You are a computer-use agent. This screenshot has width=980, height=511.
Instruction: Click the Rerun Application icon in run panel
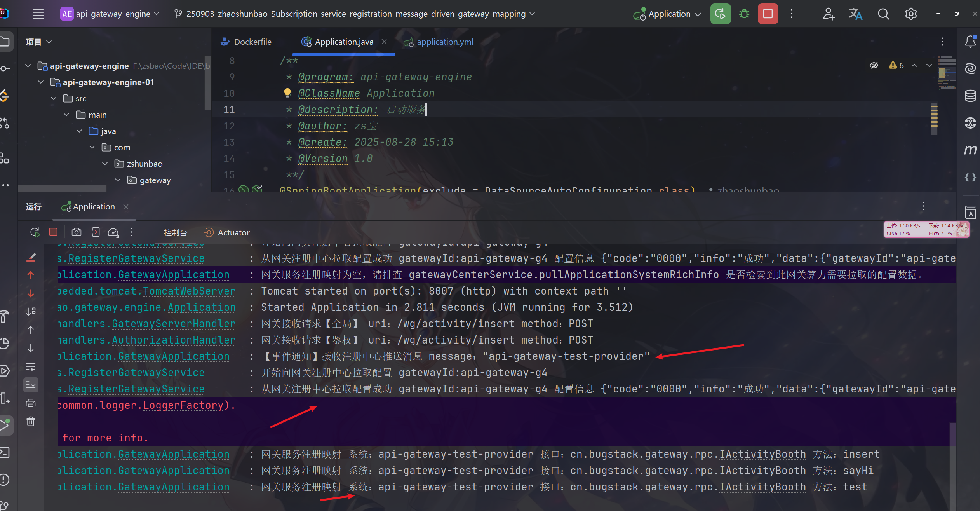(35, 232)
